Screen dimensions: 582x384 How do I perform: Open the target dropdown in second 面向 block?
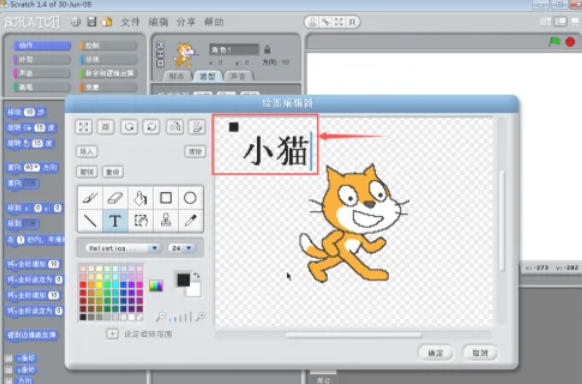tap(30, 183)
